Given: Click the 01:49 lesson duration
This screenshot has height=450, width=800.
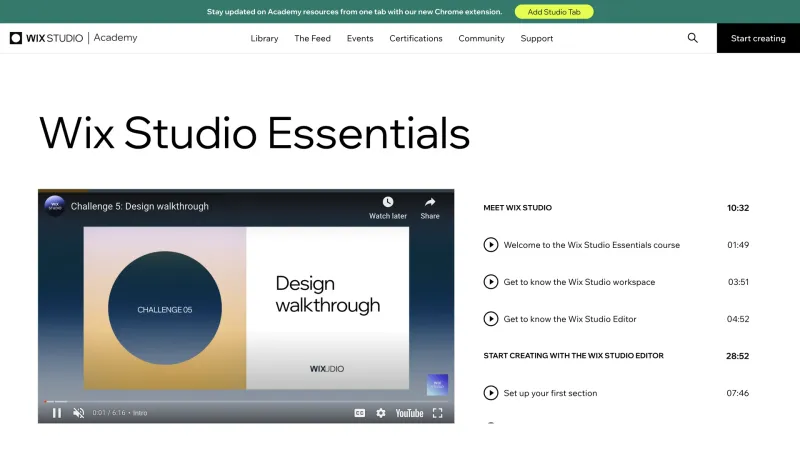Looking at the screenshot, I should 738,245.
